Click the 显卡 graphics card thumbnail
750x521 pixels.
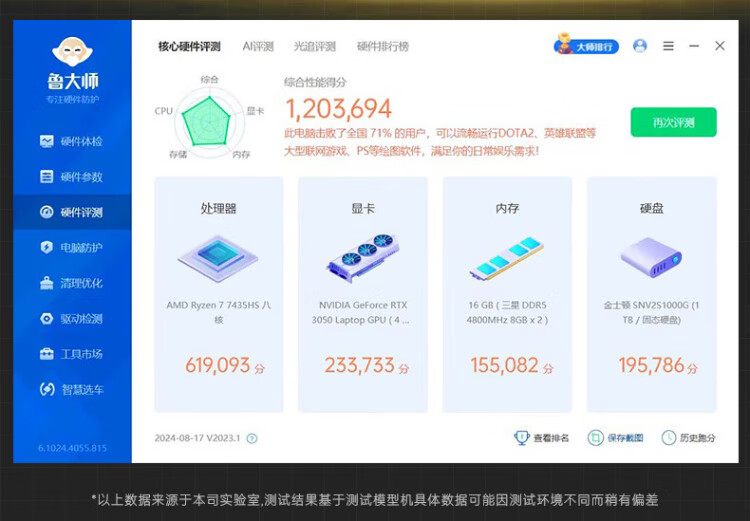[362, 257]
